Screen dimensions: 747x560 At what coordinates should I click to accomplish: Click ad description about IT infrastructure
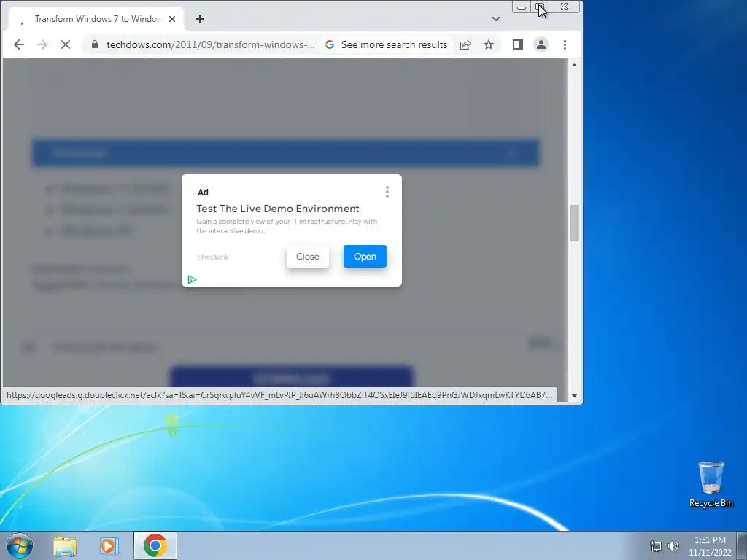click(287, 226)
